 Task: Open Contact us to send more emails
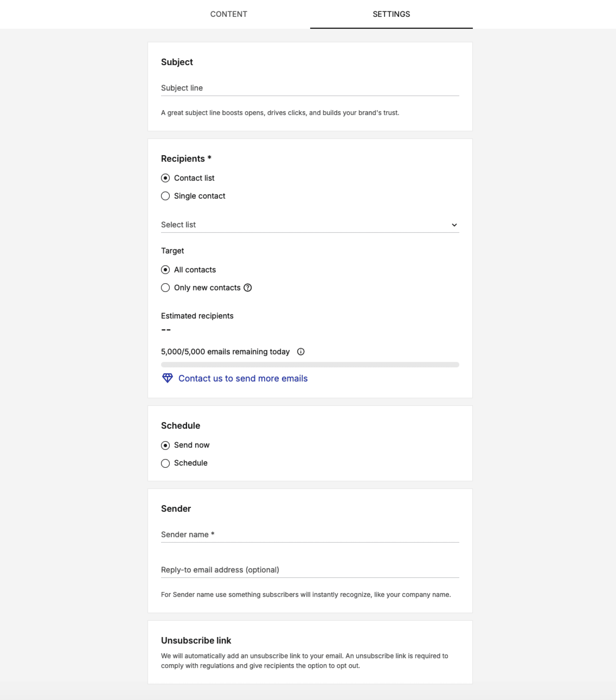click(242, 378)
